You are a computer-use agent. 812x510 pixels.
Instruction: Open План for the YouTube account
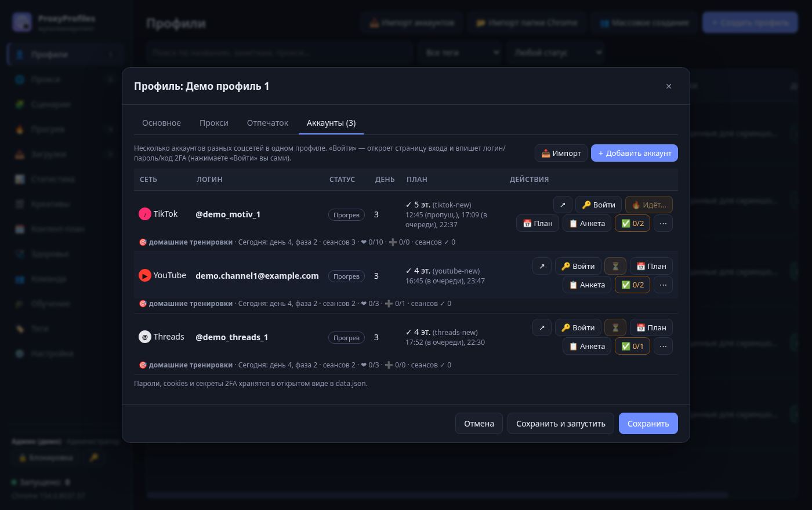coord(651,266)
